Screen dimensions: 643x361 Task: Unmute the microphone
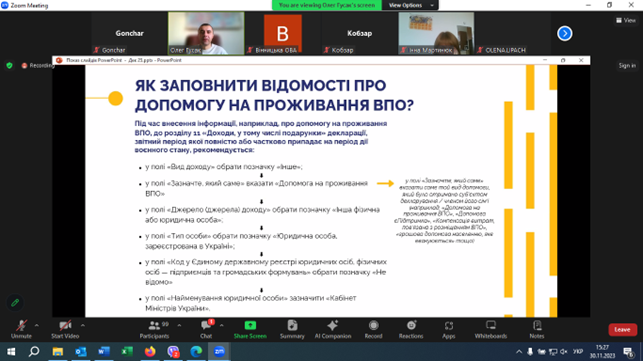pos(21,329)
